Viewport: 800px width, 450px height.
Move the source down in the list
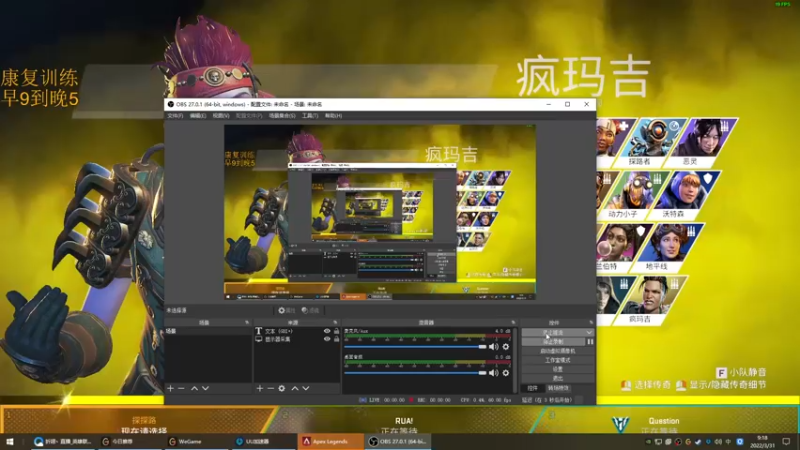[x=306, y=388]
